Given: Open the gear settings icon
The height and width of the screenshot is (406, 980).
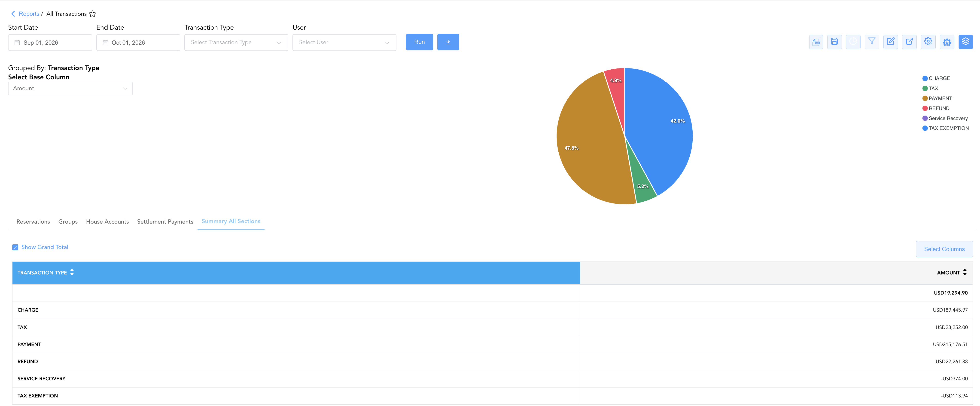Looking at the screenshot, I should tap(928, 42).
